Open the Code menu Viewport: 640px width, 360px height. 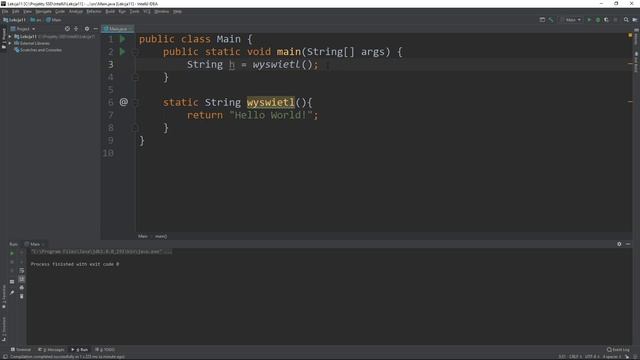coord(60,11)
